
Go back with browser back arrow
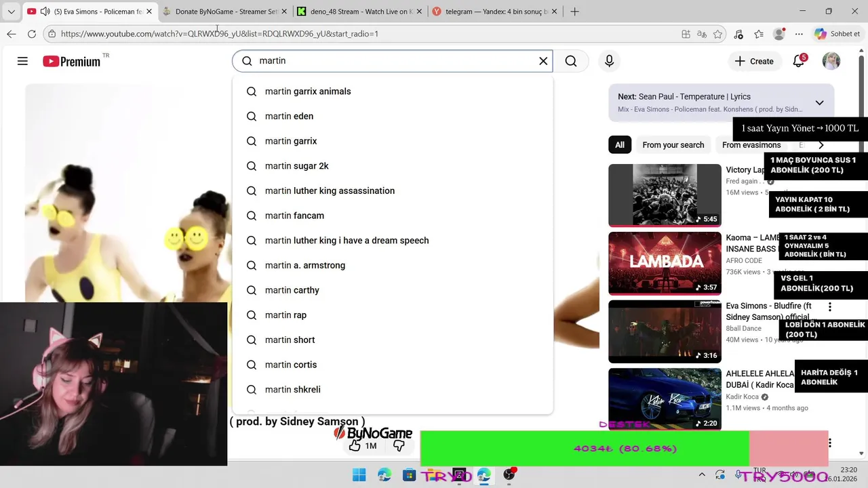(11, 34)
